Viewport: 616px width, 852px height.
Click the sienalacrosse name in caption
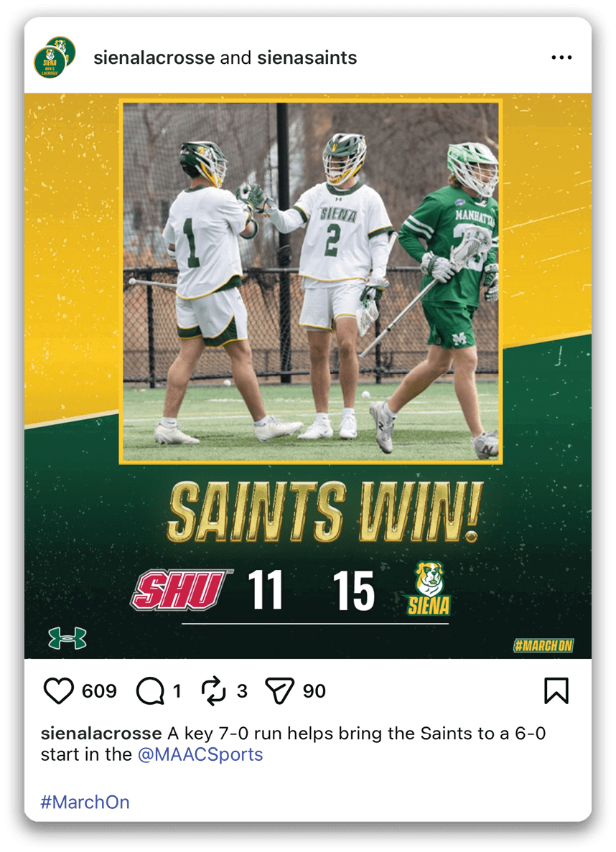point(101,734)
